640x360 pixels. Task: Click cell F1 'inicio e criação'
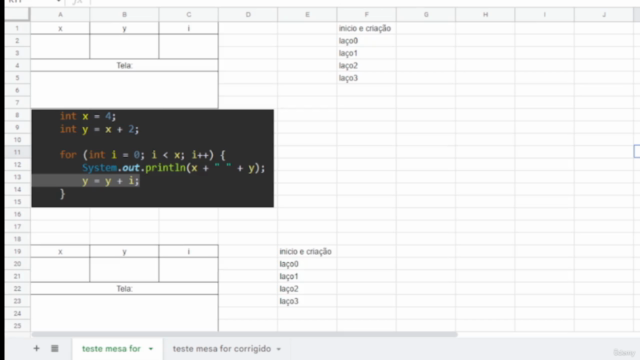(x=367, y=28)
